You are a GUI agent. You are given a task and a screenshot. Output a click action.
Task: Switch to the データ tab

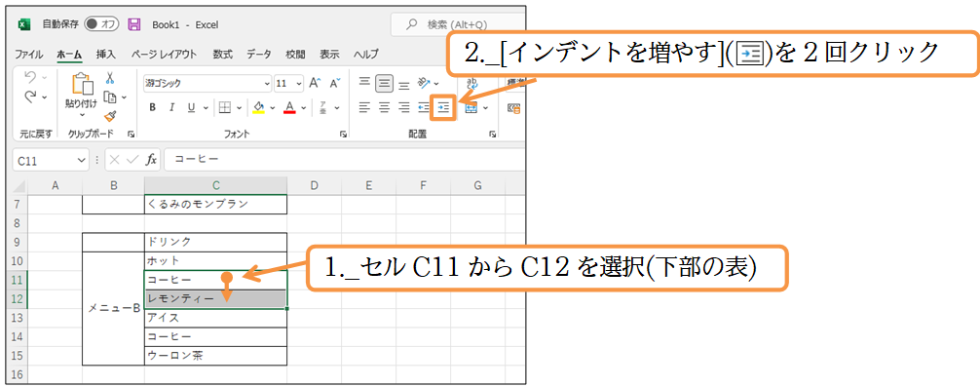(259, 54)
